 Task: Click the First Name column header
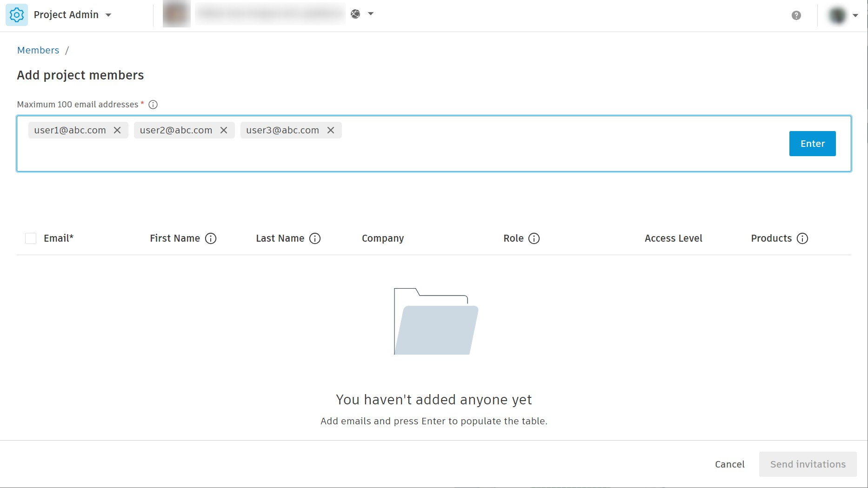click(175, 238)
